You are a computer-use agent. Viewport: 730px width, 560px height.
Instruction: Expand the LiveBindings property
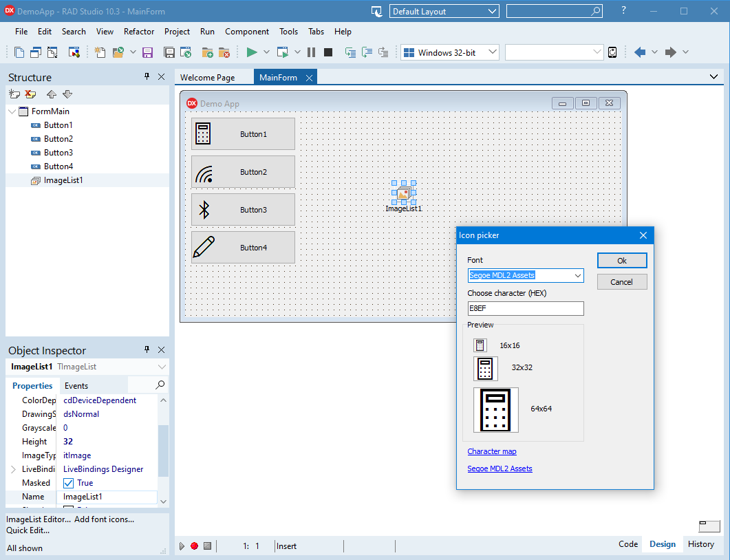pos(13,469)
